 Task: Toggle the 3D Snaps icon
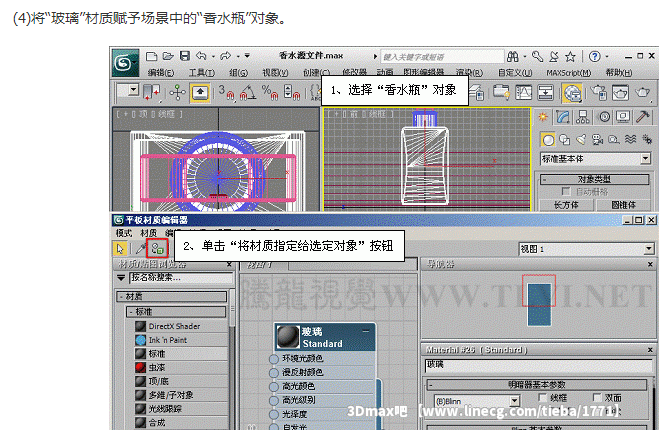[226, 92]
